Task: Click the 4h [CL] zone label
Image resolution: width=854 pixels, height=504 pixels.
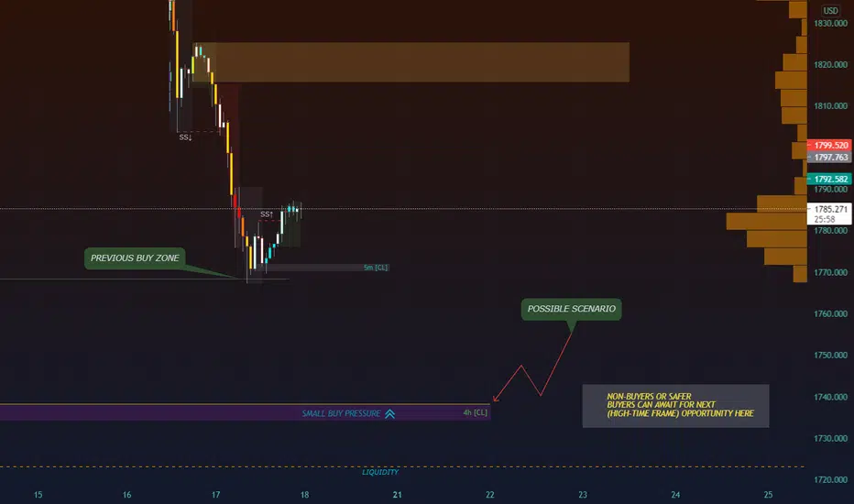Action: tap(475, 412)
